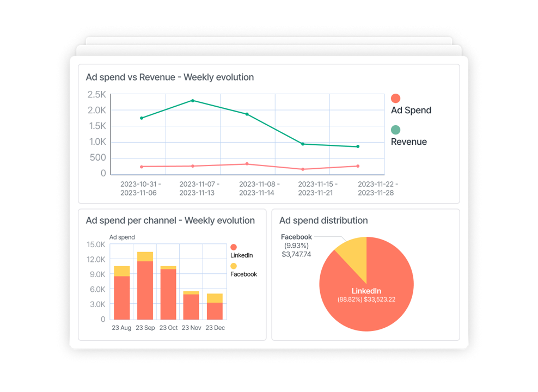Click the 23 Nov axis label

point(192,328)
